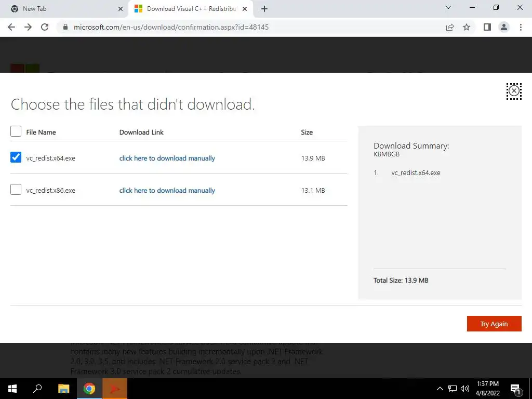Toggle the select-all File Name checkbox
The image size is (532, 399).
click(x=16, y=131)
